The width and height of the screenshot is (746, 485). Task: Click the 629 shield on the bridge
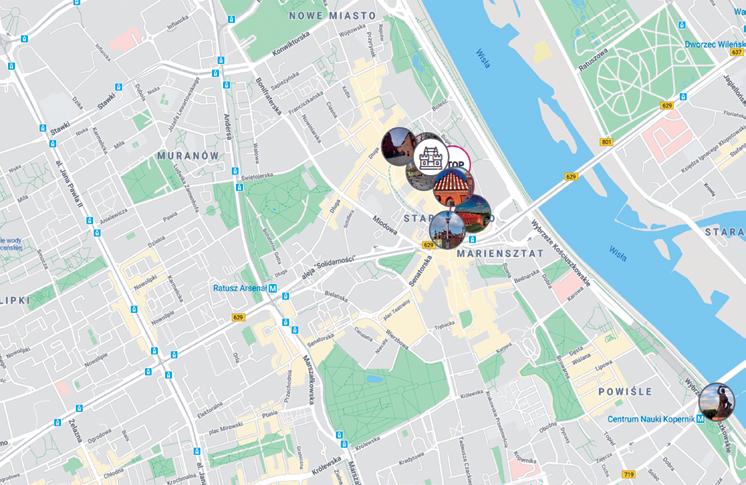(x=571, y=177)
